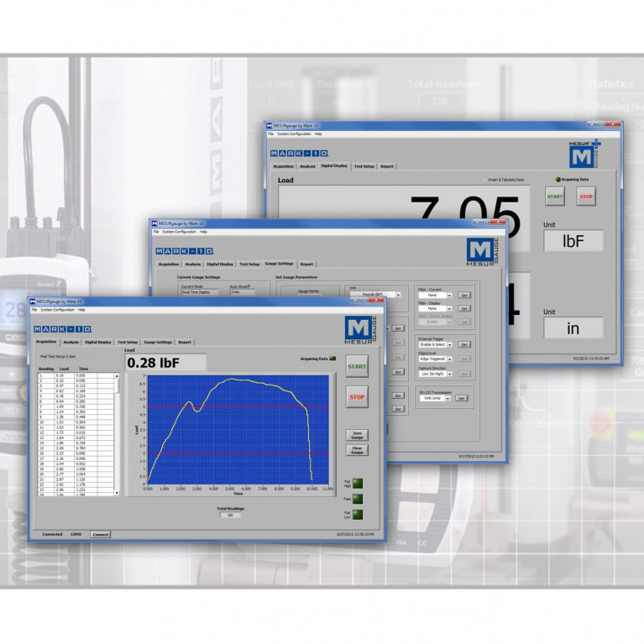This screenshot has width=644, height=644.
Task: Expand the Edge/Level dropdown
Action: coord(450,359)
